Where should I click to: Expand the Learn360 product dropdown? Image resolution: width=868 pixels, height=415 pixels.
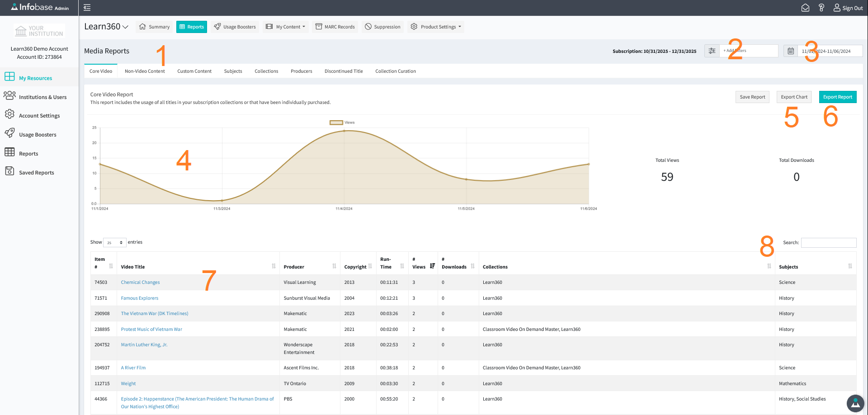click(106, 27)
